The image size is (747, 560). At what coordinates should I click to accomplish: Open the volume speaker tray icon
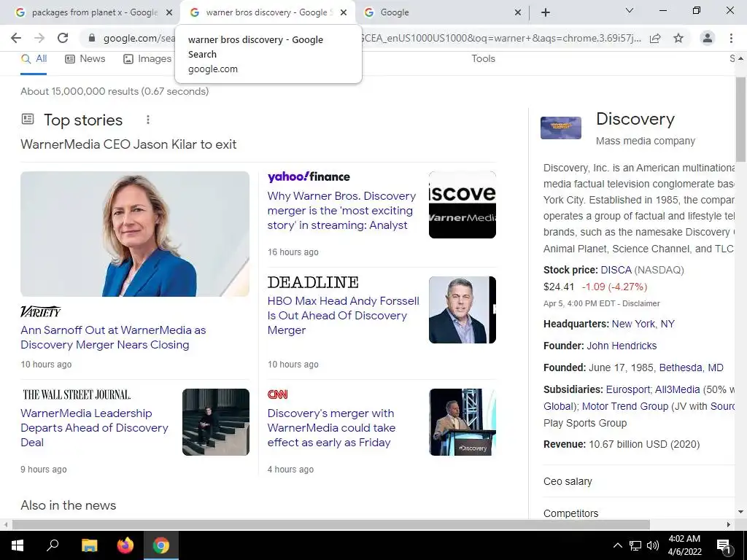[653, 545]
